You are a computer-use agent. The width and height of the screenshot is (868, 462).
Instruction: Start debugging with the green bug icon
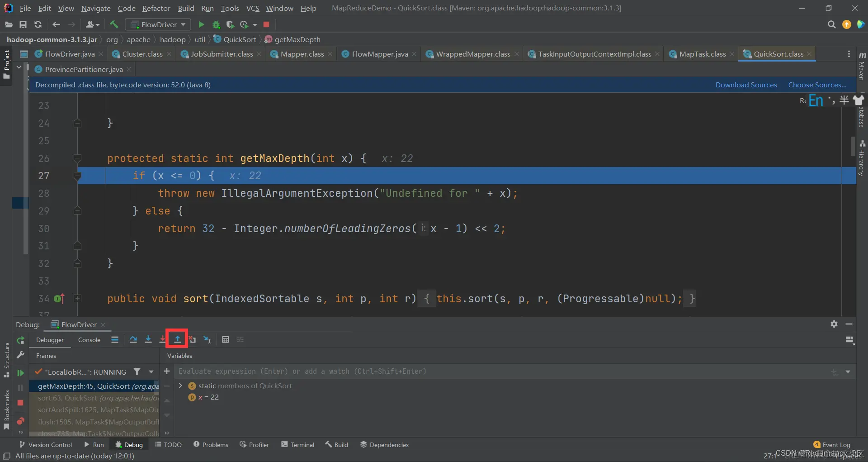click(x=216, y=24)
